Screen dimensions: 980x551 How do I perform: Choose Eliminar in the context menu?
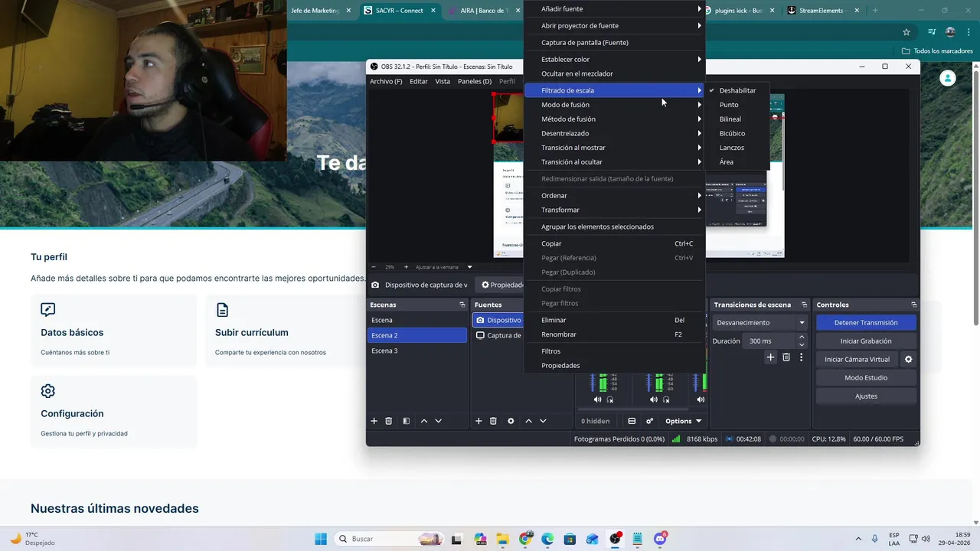(x=614, y=320)
